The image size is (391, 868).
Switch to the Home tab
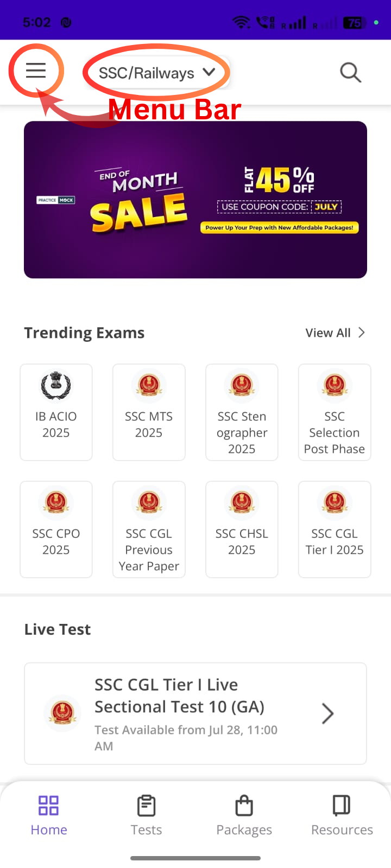click(49, 815)
